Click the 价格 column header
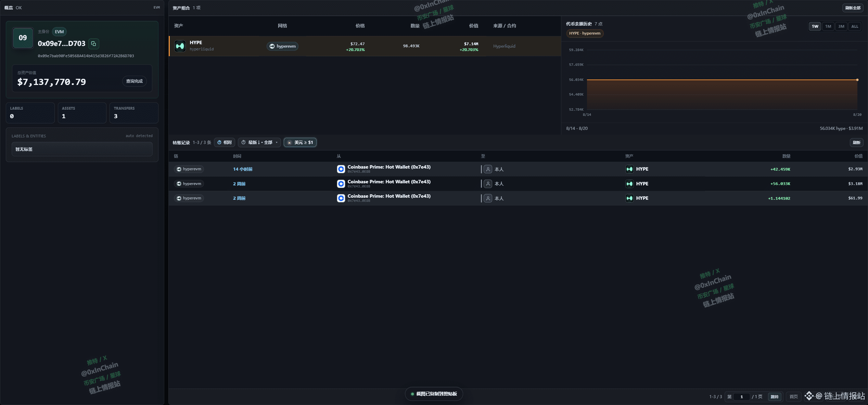 point(360,26)
